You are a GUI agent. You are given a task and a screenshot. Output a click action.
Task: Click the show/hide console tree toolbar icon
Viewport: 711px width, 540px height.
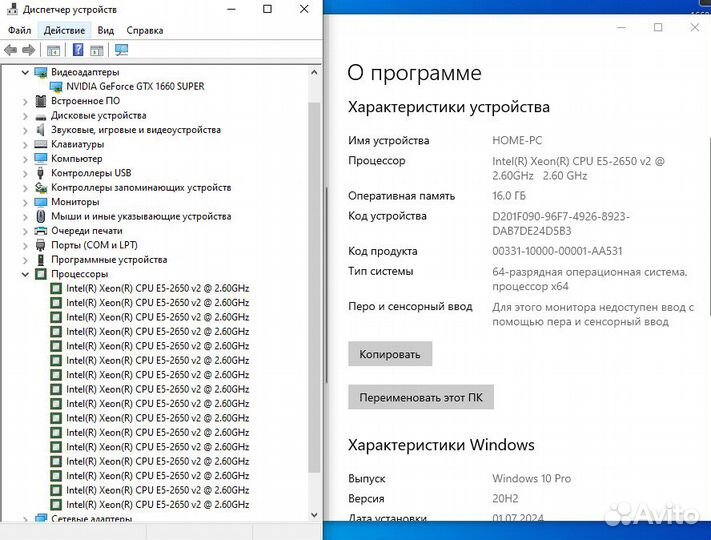(54, 49)
